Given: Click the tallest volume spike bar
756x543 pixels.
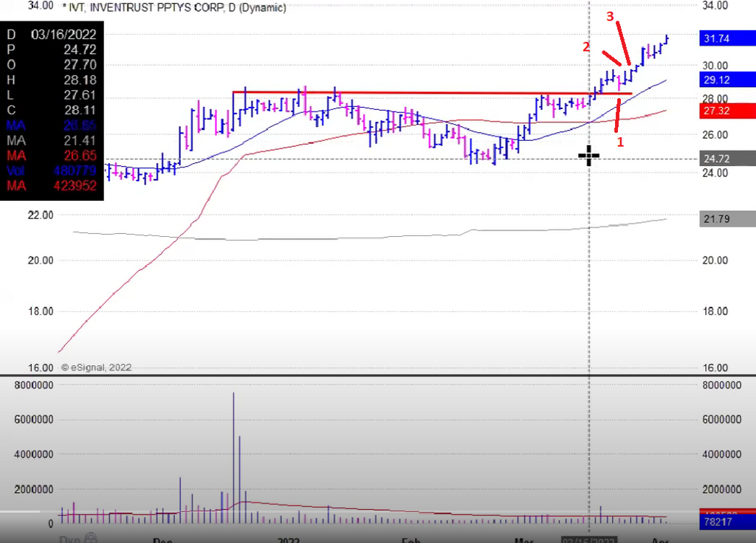Looking at the screenshot, I should pyautogui.click(x=233, y=457).
